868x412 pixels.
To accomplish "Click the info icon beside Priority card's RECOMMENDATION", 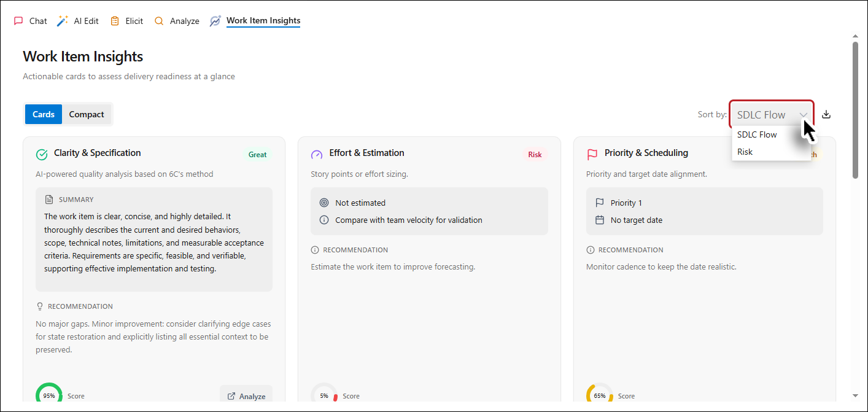I will click(591, 250).
